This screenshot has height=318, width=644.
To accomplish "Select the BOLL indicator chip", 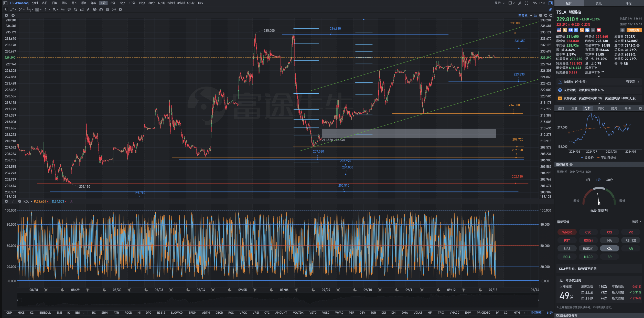I will point(567,257).
